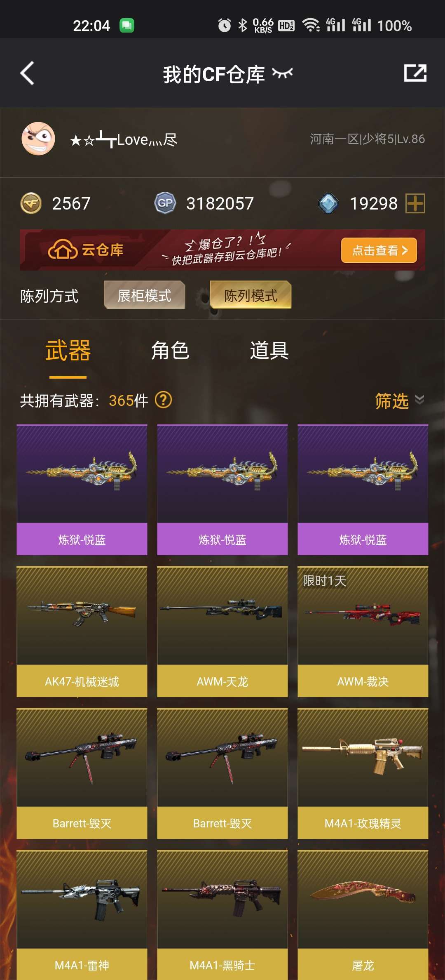
Task: Open the M4A1-玫瑰精灵 weapon card
Action: 363,774
